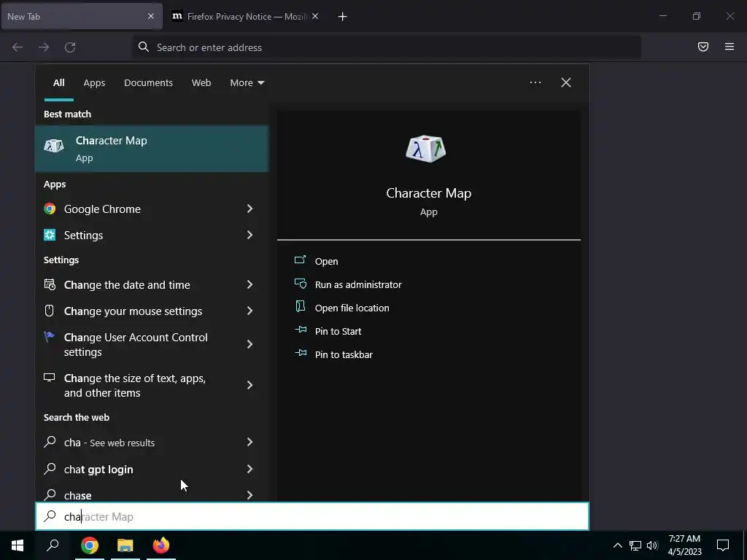Click the Run as administrator shield icon
Viewport: 747px width, 560px height.
click(300, 284)
